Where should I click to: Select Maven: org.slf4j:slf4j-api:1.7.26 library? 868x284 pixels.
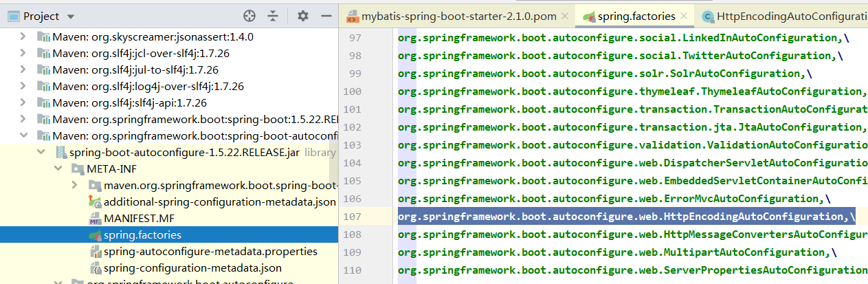tap(130, 103)
